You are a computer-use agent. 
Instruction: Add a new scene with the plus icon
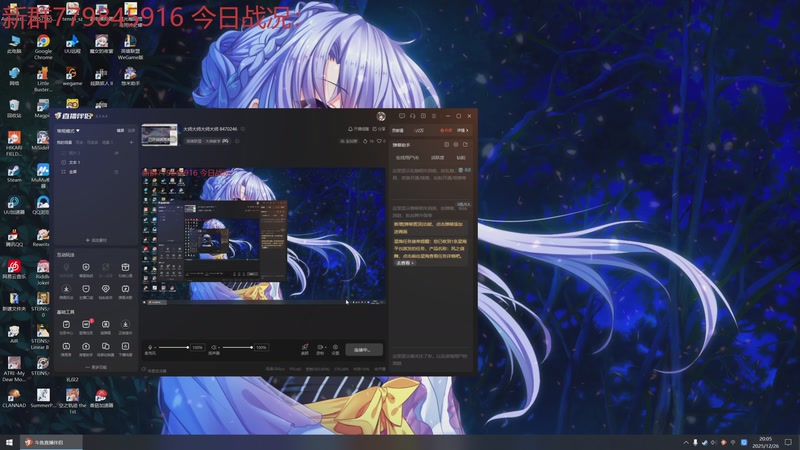click(x=131, y=142)
